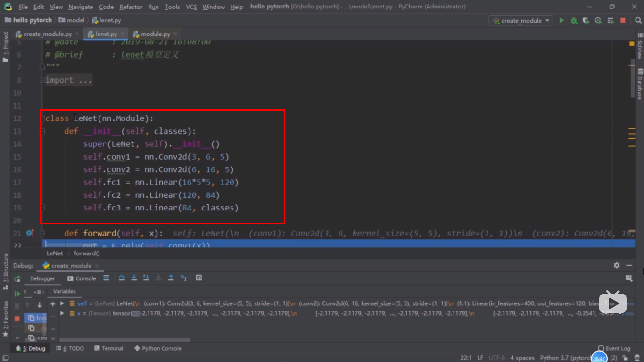The height and width of the screenshot is (362, 644).
Task: Open the TODO tool window
Action: 70,348
